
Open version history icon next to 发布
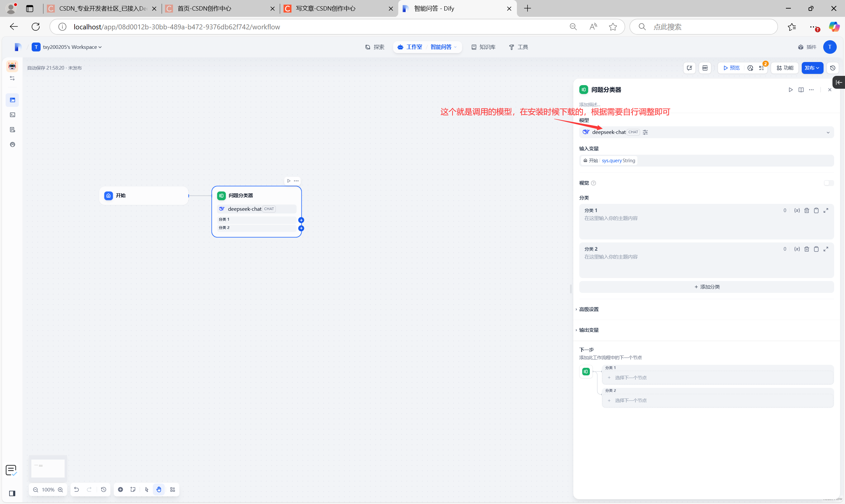[832, 68]
